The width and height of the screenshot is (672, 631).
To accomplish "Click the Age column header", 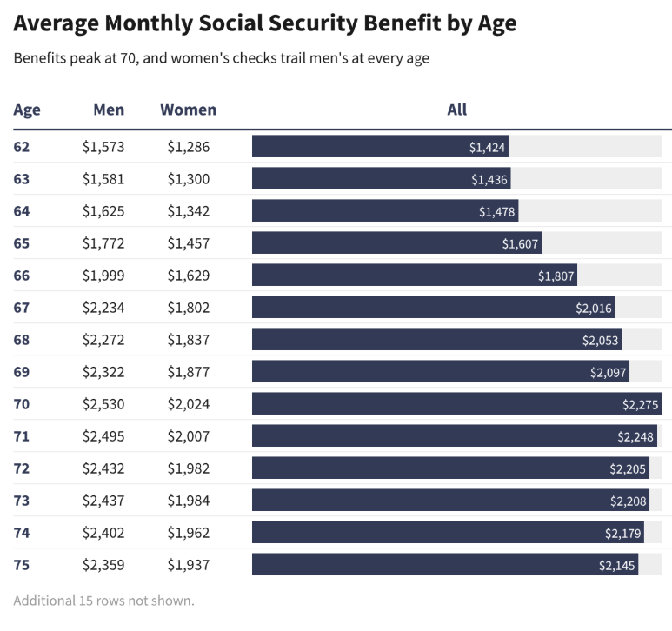I will click(x=27, y=110).
